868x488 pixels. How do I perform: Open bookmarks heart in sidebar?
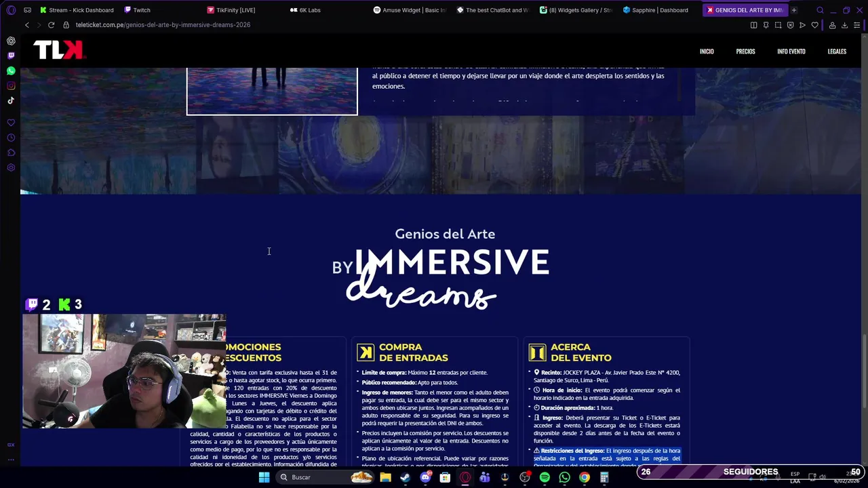coord(11,123)
